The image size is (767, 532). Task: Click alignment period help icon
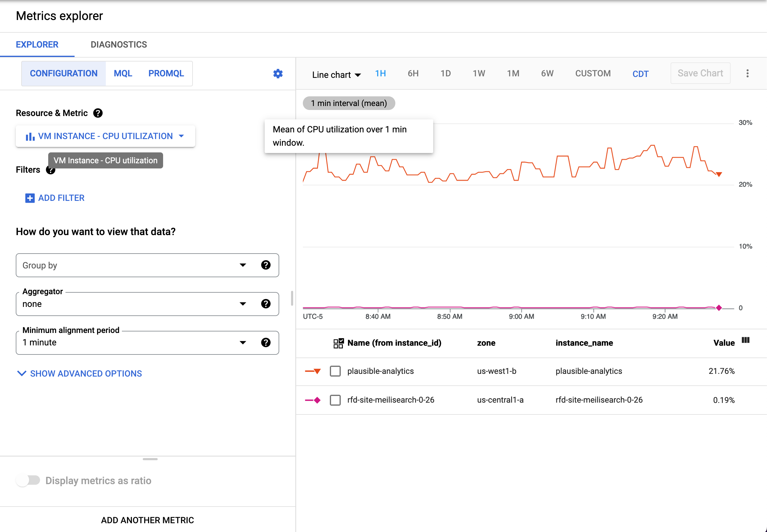click(x=266, y=343)
